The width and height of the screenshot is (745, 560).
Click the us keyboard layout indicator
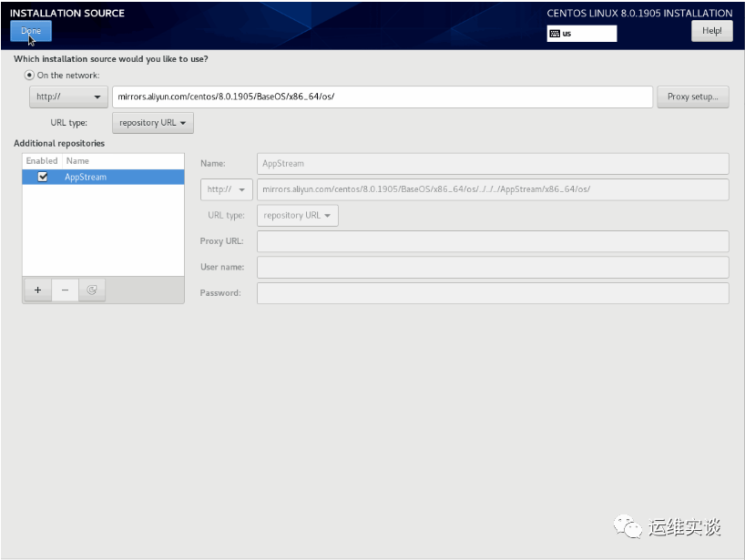click(x=582, y=34)
